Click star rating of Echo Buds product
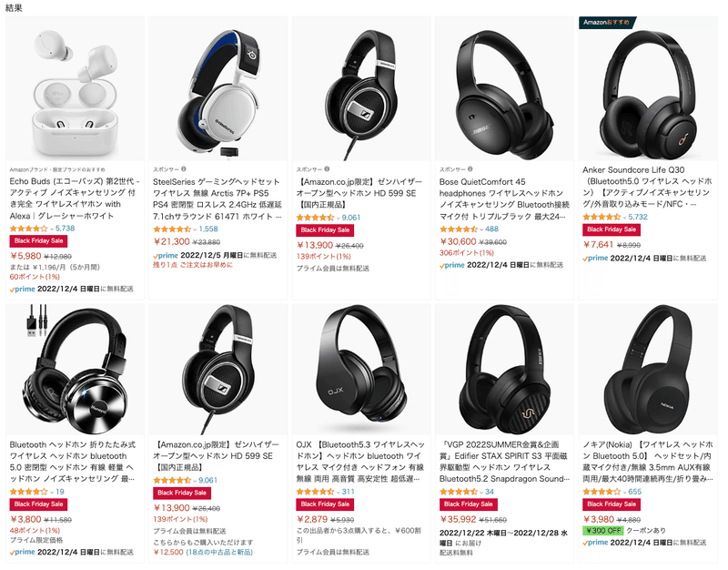Viewport: 728px width, 570px height. click(28, 229)
